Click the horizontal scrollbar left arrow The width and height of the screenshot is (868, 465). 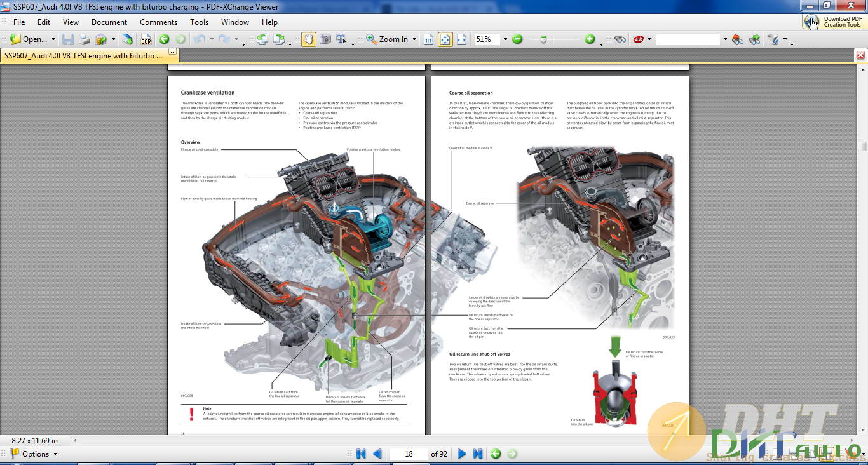click(76, 440)
